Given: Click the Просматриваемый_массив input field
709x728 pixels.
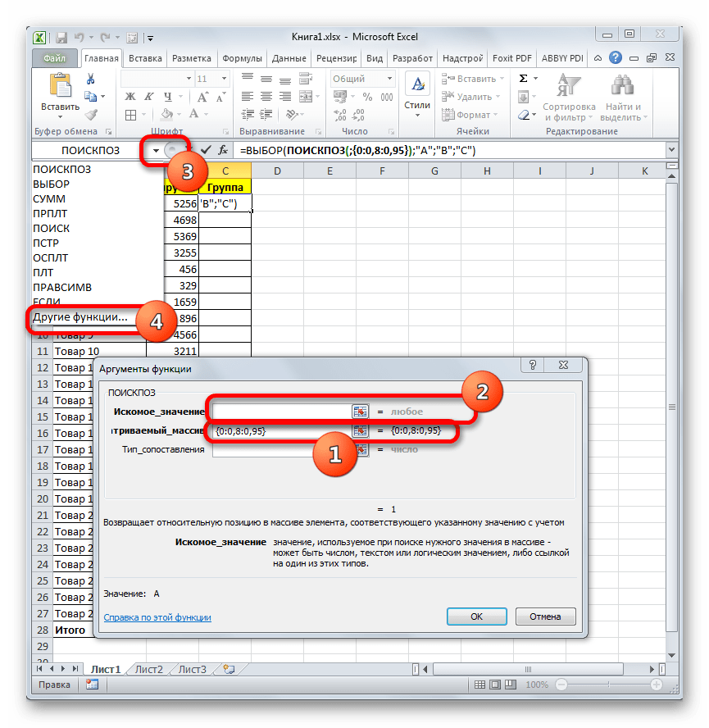Looking at the screenshot, I should [281, 430].
